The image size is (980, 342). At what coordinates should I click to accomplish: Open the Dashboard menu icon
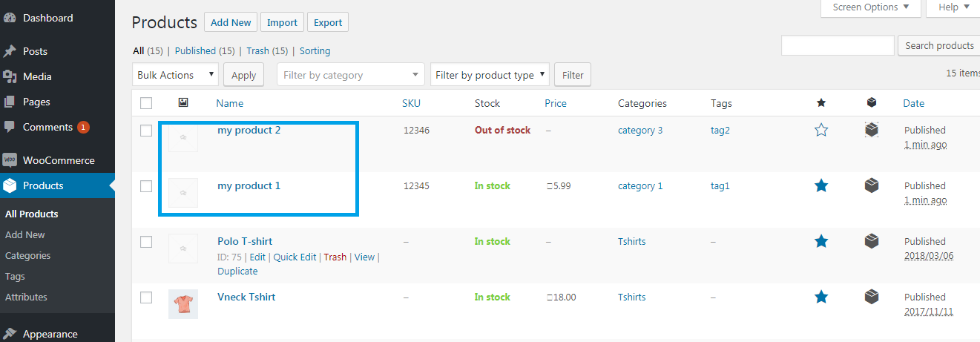(10, 18)
